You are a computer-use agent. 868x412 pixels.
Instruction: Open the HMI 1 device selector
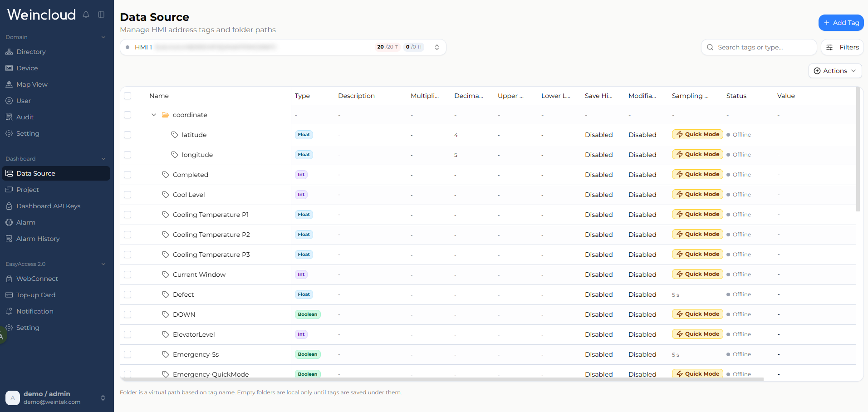(x=283, y=47)
